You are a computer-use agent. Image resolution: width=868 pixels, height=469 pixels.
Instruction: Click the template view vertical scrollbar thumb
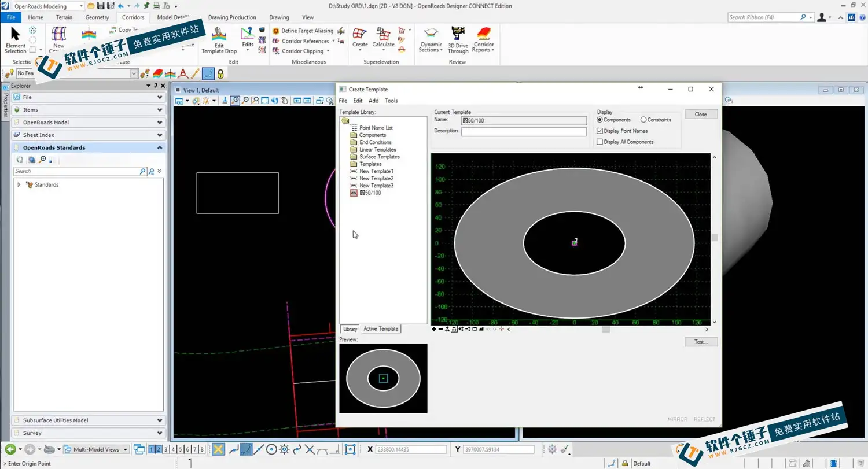tap(715, 237)
